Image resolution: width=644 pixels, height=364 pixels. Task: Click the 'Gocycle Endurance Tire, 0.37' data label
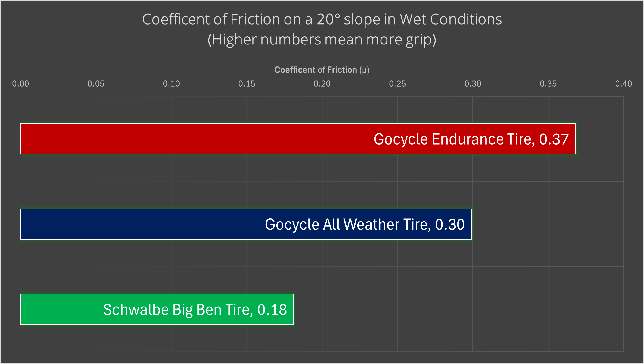pyautogui.click(x=471, y=139)
